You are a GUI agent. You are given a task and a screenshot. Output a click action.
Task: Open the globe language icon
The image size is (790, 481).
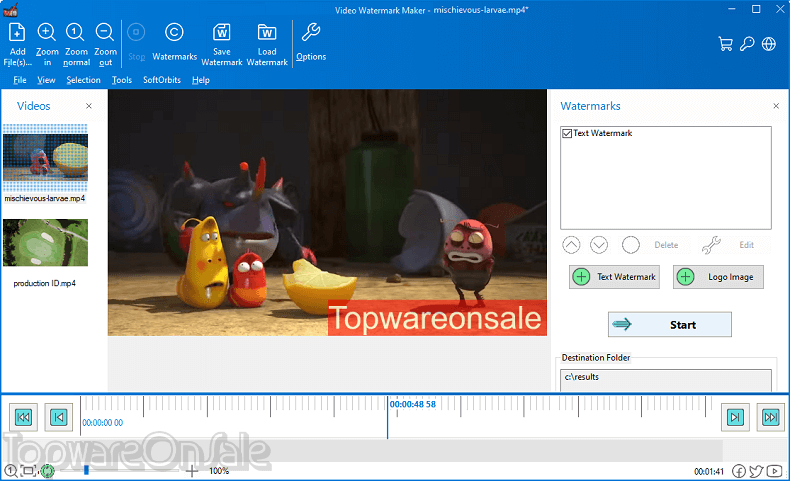point(769,44)
